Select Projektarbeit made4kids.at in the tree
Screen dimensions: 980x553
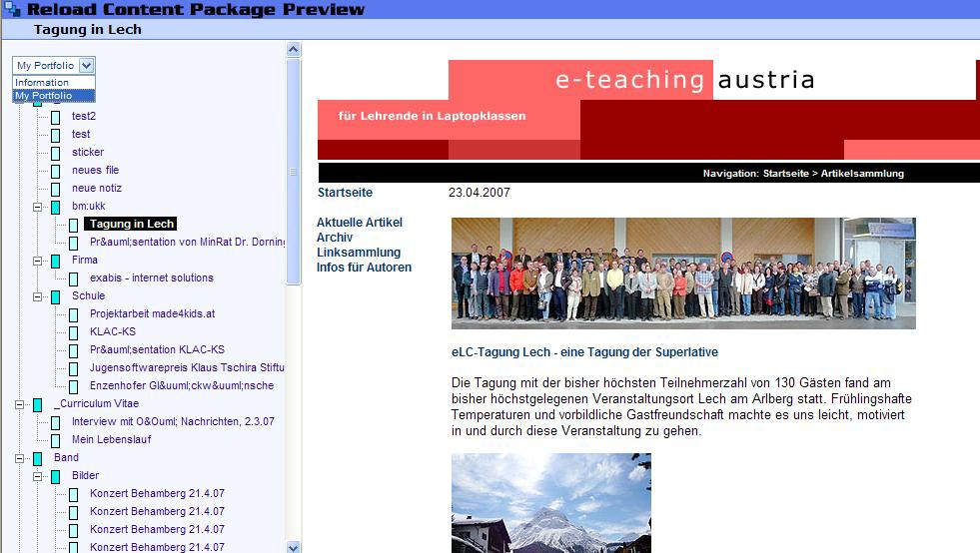click(x=152, y=314)
